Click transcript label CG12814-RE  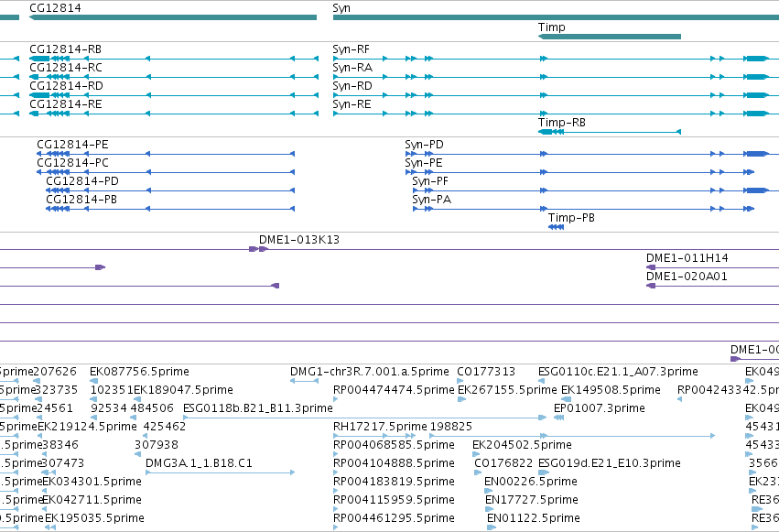coord(66,104)
